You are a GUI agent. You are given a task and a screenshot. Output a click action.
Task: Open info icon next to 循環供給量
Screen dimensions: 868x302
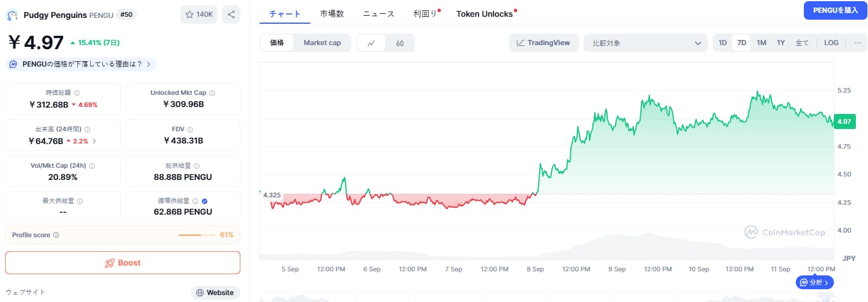[195, 201]
